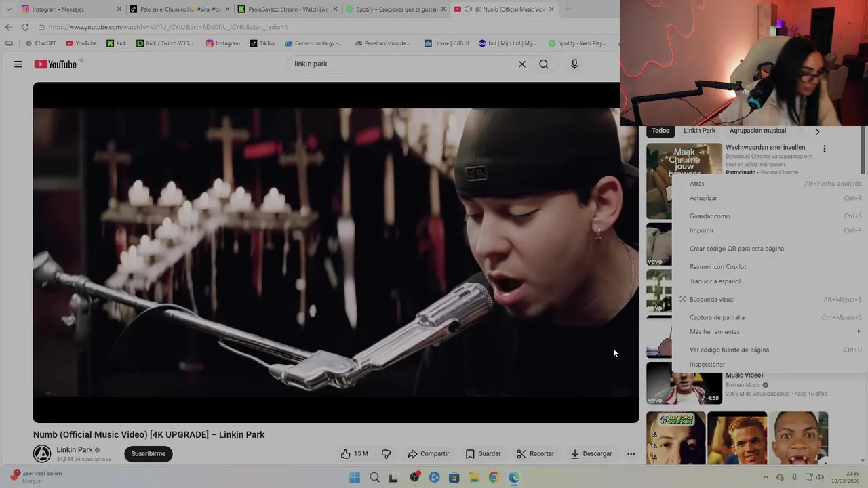Click the magnifier search button
868x488 pixels.
pyautogui.click(x=544, y=64)
